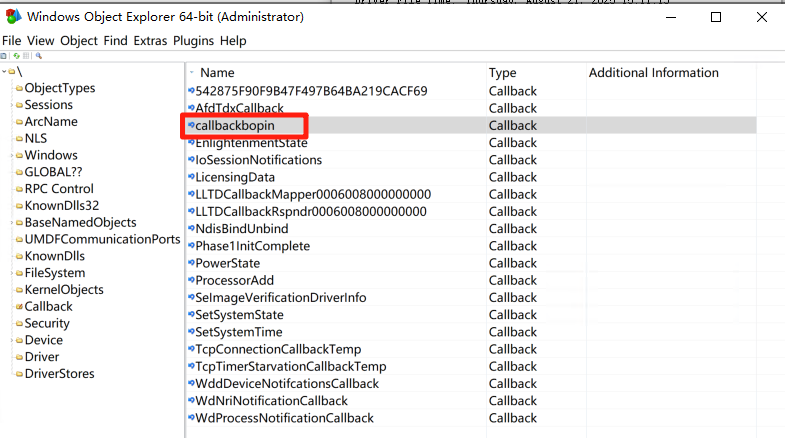Click the icon next to LicensingData
785x438 pixels.
tap(191, 178)
